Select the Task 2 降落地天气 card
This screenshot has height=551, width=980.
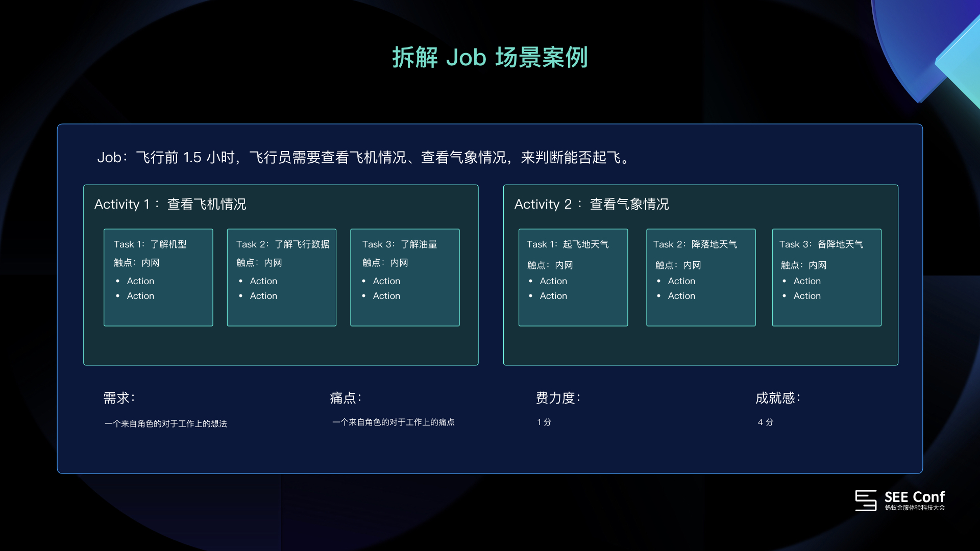tap(700, 277)
